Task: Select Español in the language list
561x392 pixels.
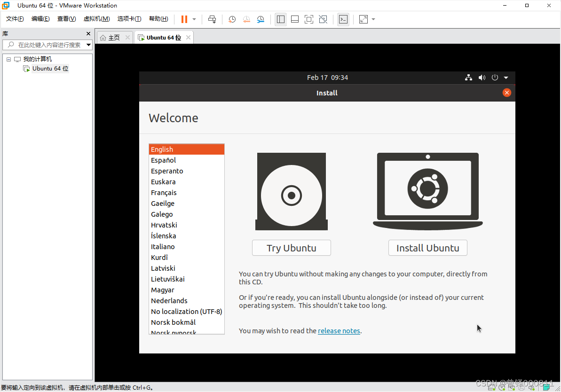Action: pyautogui.click(x=186, y=160)
